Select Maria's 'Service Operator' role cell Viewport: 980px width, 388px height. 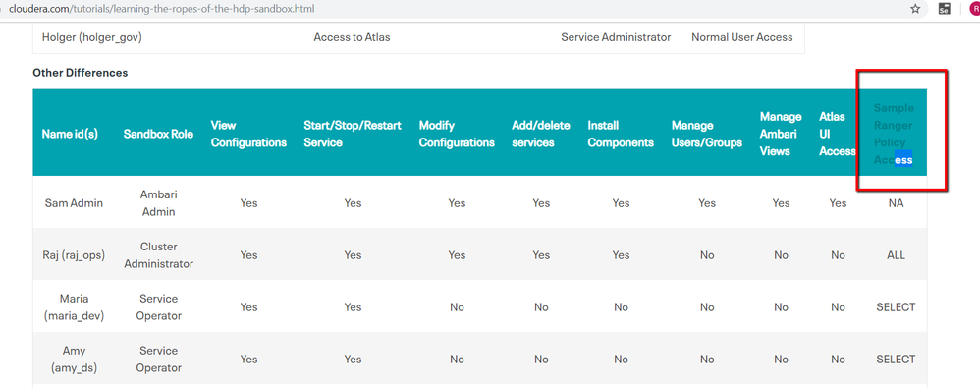coord(158,306)
